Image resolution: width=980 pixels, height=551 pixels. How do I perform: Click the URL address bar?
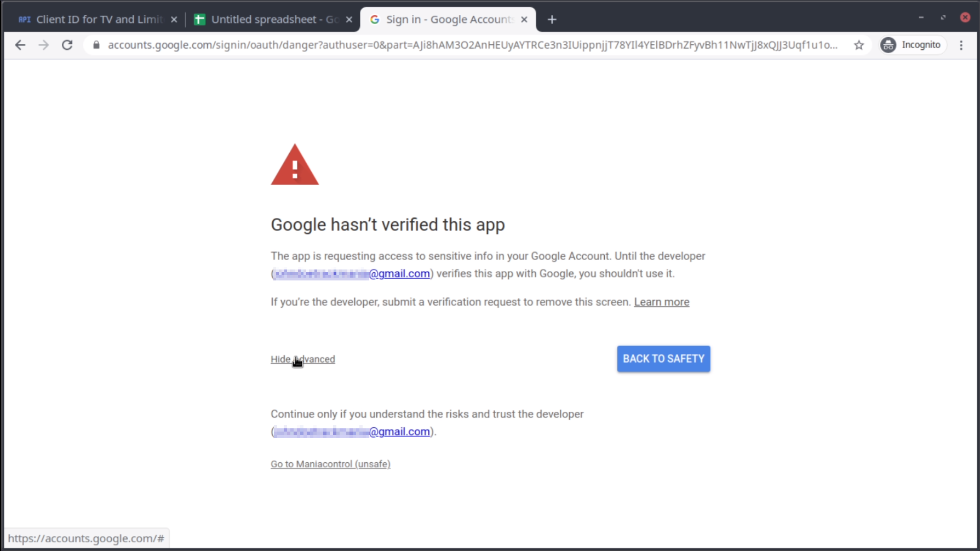[471, 45]
